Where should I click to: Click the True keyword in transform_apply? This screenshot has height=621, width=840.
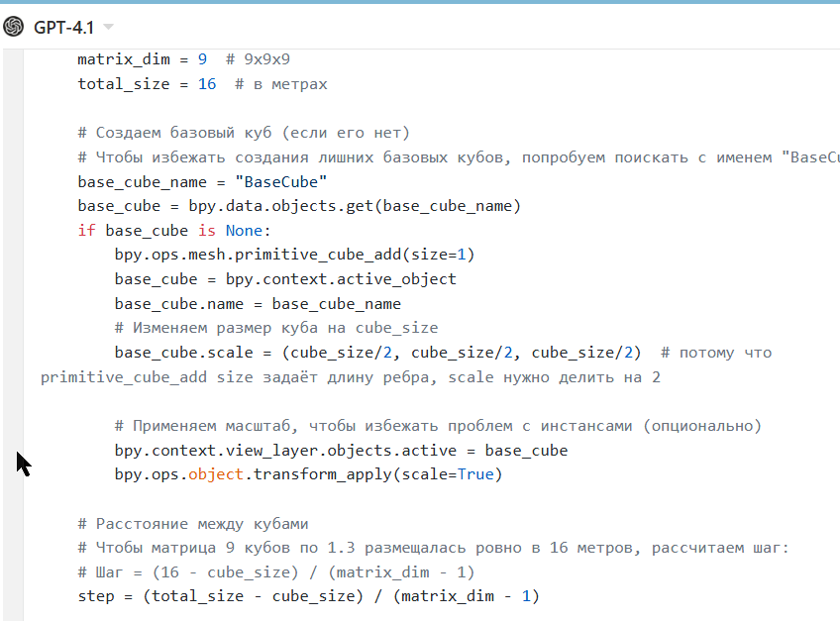point(475,474)
